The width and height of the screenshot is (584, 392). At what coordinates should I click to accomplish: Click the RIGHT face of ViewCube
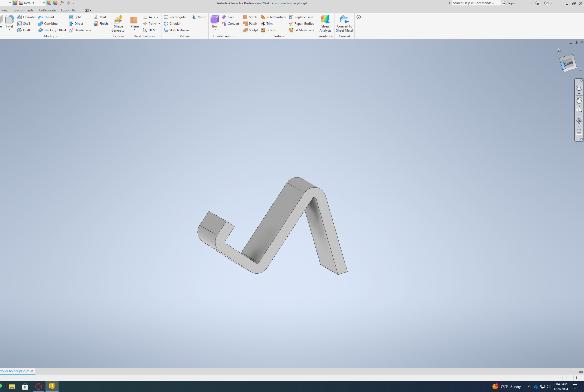[x=568, y=63]
